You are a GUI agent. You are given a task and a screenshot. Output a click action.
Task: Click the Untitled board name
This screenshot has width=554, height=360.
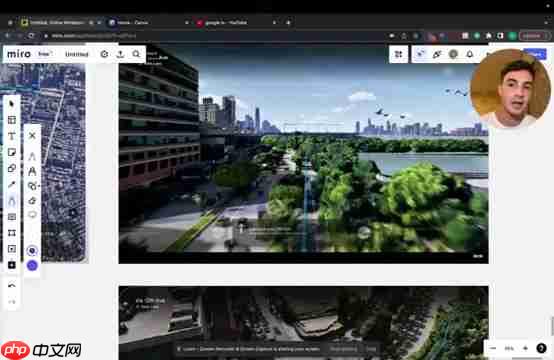(77, 54)
